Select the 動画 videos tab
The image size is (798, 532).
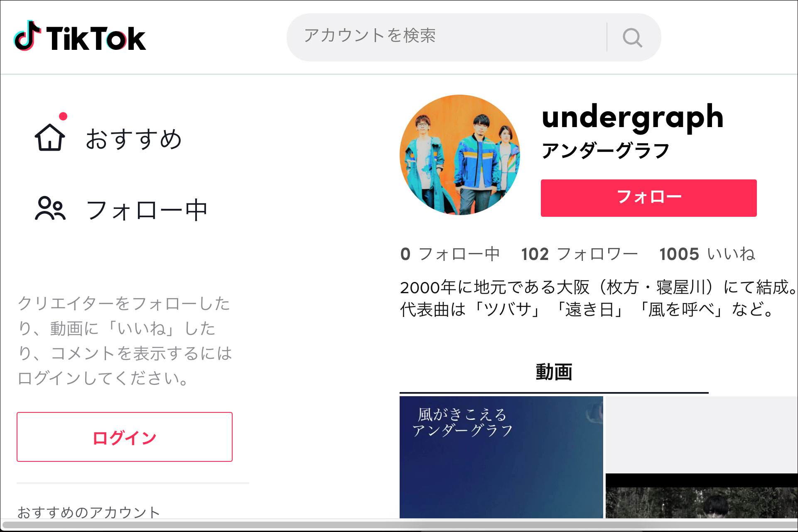(554, 372)
